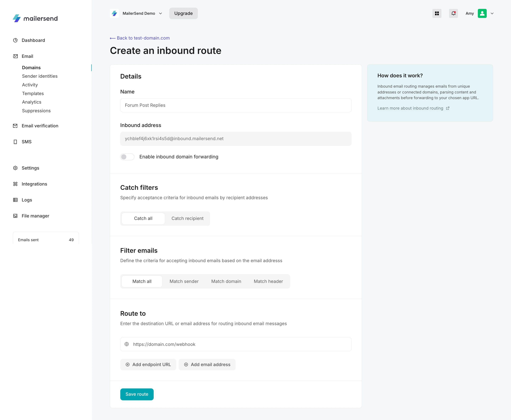Click the Email verification icon

15,126
